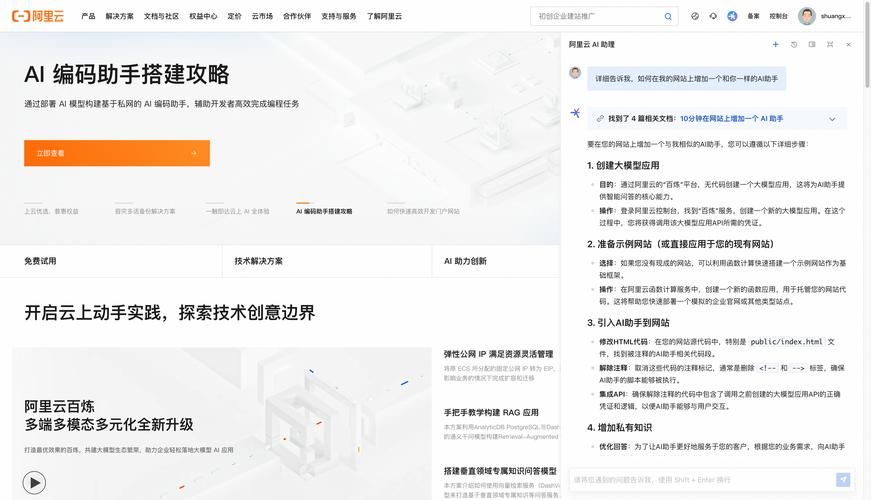Open the 定价 menu
Image resolution: width=871 pixels, height=500 pixels.
coord(234,16)
